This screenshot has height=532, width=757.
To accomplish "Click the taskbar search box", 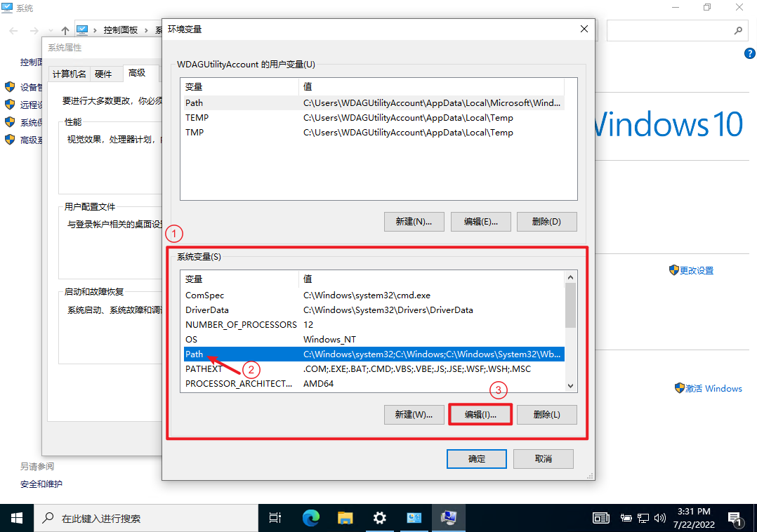I will (140, 519).
